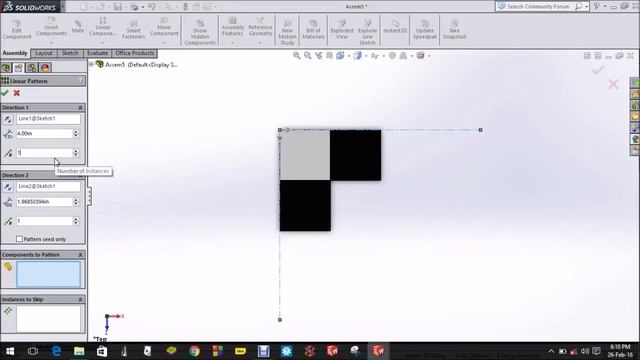Open the Windows Start menu
The image size is (640, 360).
pos(10,351)
